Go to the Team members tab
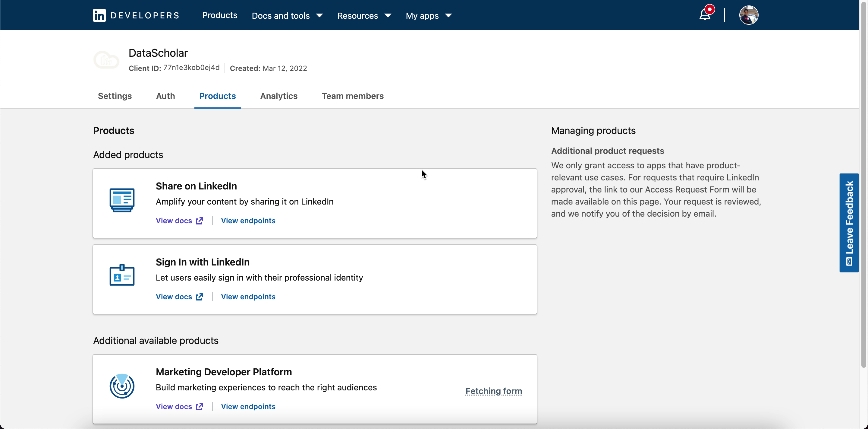 (x=352, y=96)
